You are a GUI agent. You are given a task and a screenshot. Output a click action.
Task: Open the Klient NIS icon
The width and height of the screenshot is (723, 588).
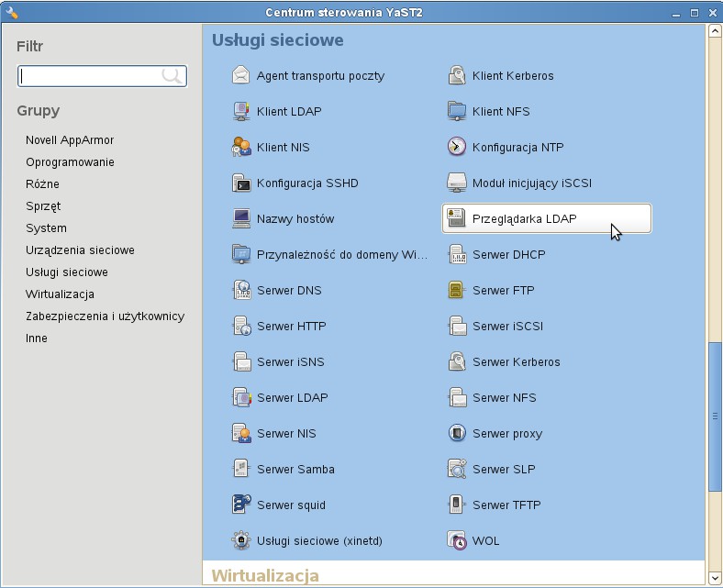[240, 147]
